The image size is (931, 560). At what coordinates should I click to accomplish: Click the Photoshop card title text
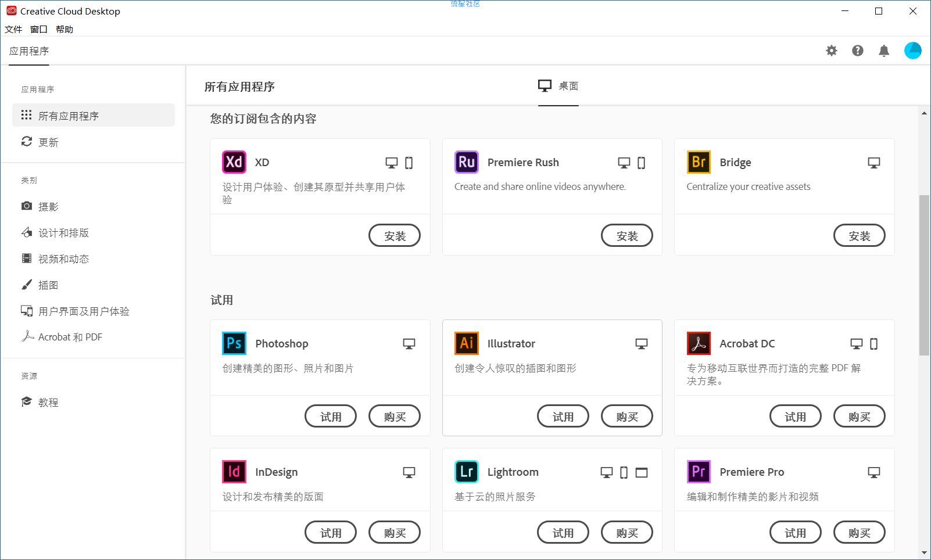(282, 343)
